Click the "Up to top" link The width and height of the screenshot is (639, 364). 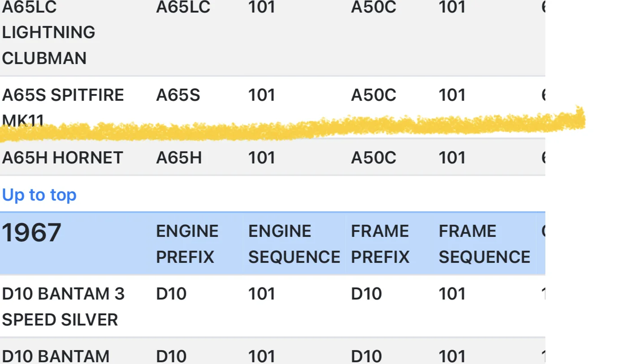click(39, 195)
